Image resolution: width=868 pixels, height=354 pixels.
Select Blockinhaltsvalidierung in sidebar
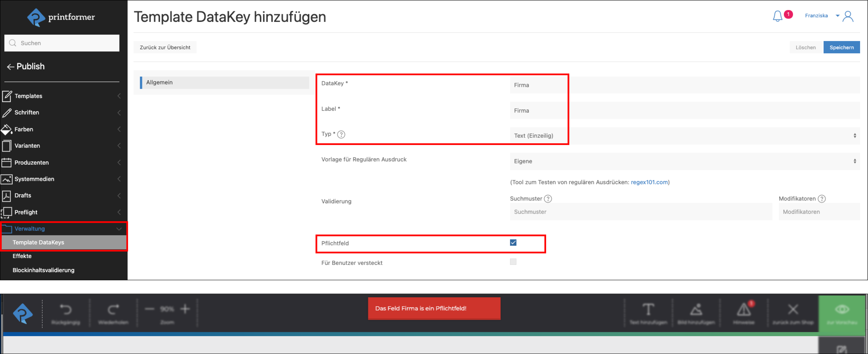[x=44, y=270]
